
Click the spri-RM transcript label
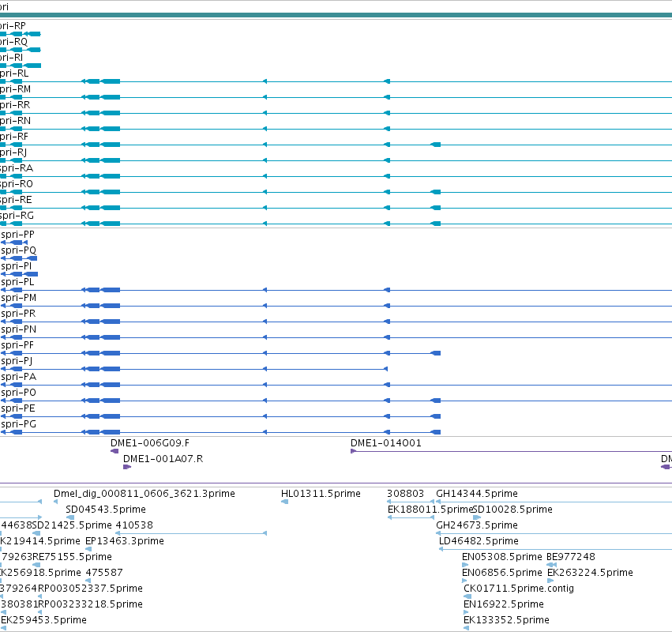point(16,89)
